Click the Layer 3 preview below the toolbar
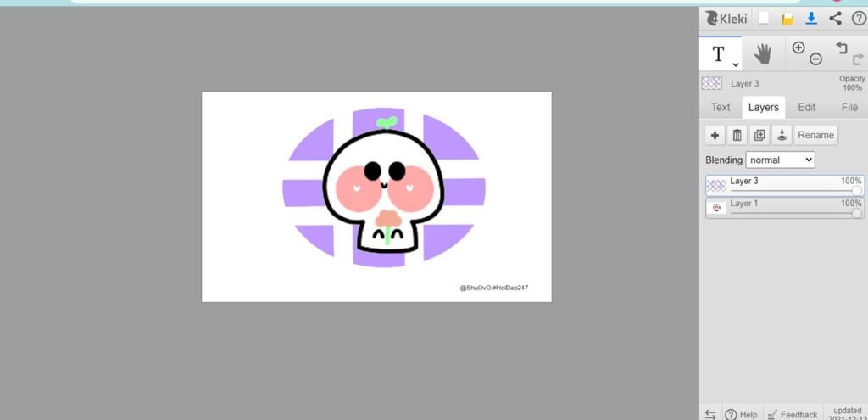 tap(712, 84)
